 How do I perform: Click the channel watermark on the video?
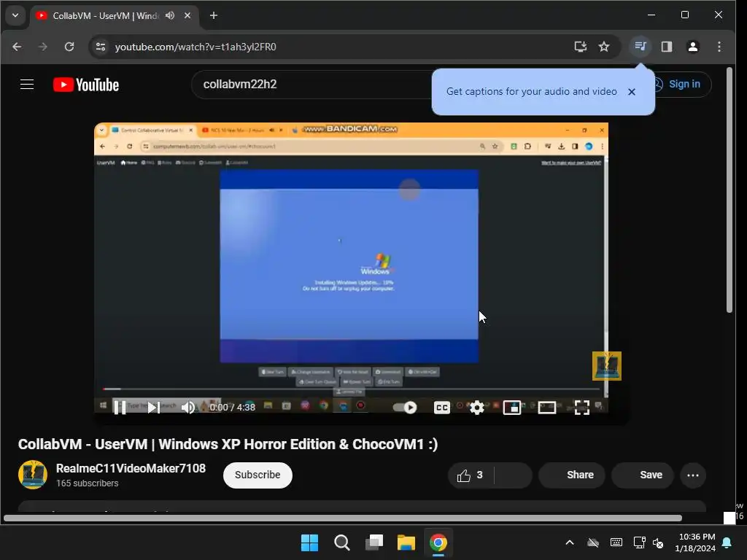[606, 366]
